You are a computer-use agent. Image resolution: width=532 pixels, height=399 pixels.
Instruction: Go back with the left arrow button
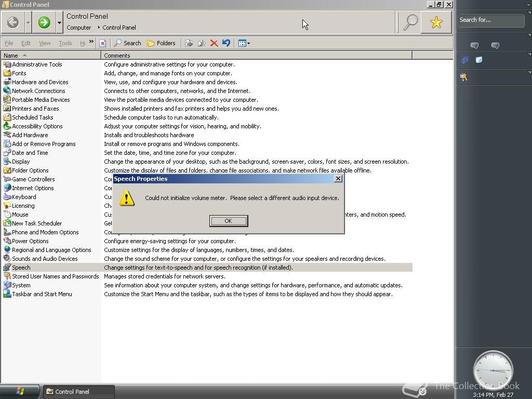(x=13, y=22)
